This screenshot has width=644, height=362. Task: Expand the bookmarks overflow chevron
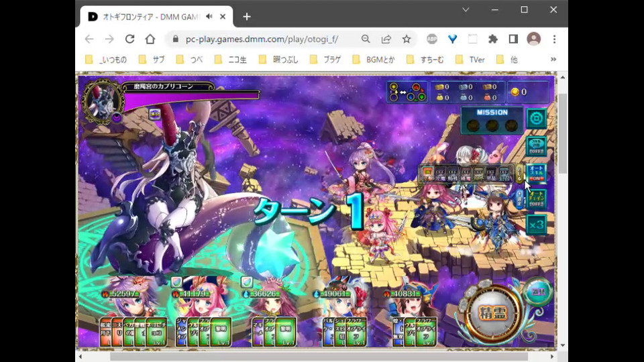553,60
